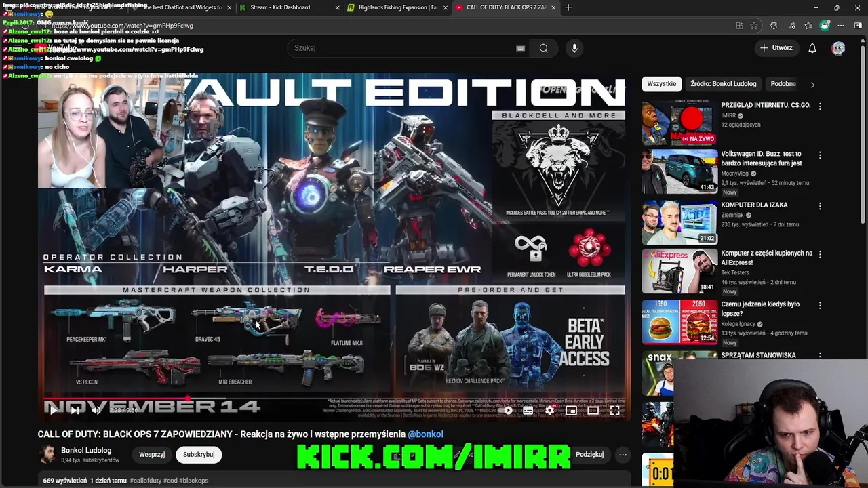Open the MocnyVlog channel name
Image resolution: width=868 pixels, height=488 pixels.
[734, 174]
